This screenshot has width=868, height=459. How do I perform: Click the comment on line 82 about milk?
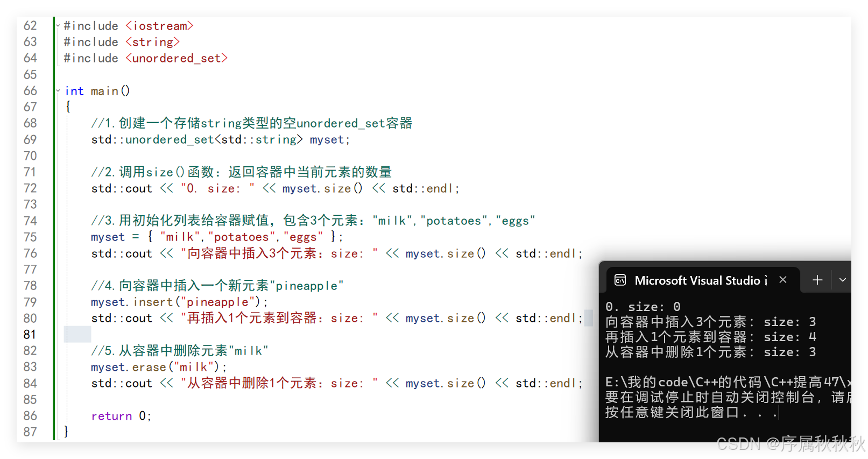point(180,351)
